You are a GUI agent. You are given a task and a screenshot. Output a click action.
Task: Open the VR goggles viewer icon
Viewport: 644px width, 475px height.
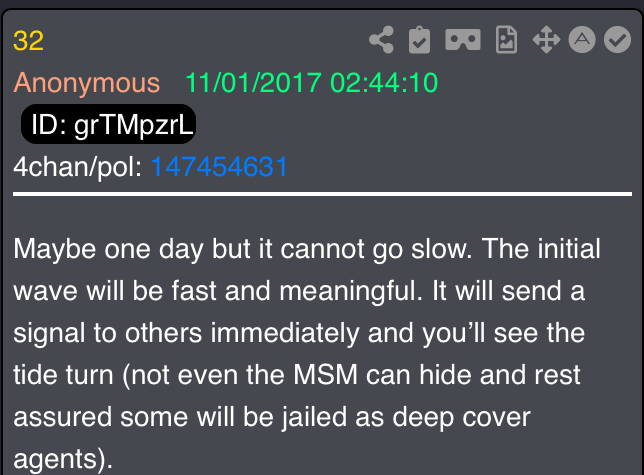[463, 40]
